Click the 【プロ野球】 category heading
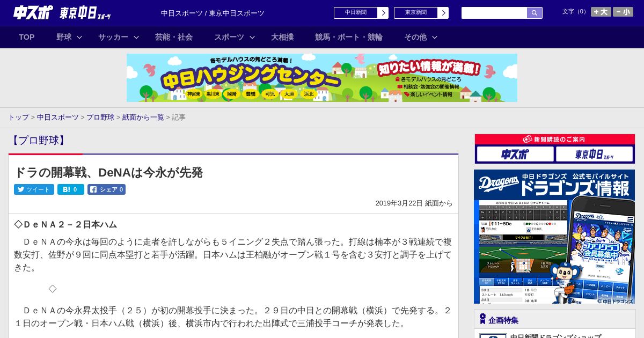The width and height of the screenshot is (644, 338). (x=38, y=141)
